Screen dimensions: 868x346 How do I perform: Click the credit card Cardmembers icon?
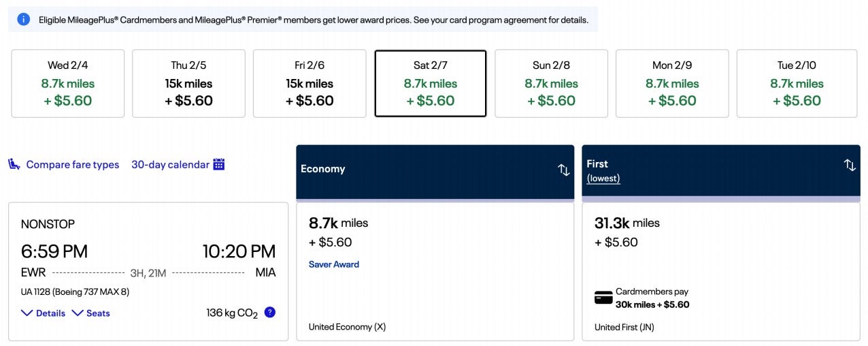pyautogui.click(x=603, y=298)
